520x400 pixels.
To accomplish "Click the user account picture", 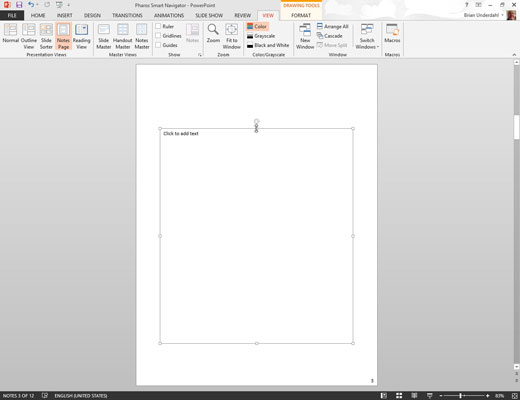I will pos(511,15).
